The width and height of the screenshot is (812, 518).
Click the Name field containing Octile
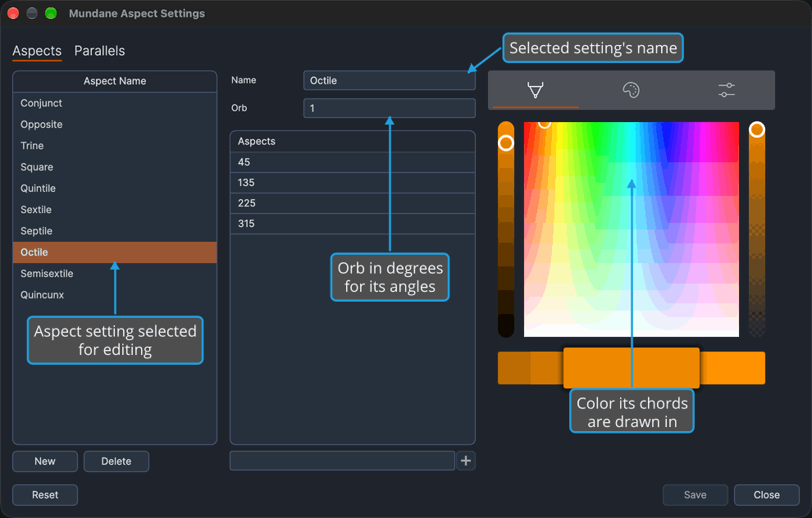(x=389, y=80)
